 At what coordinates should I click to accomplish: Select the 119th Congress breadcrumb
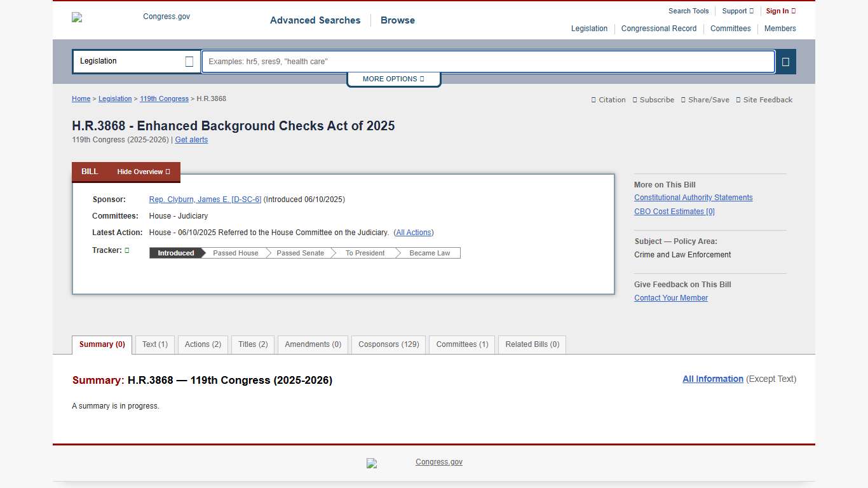(x=164, y=98)
